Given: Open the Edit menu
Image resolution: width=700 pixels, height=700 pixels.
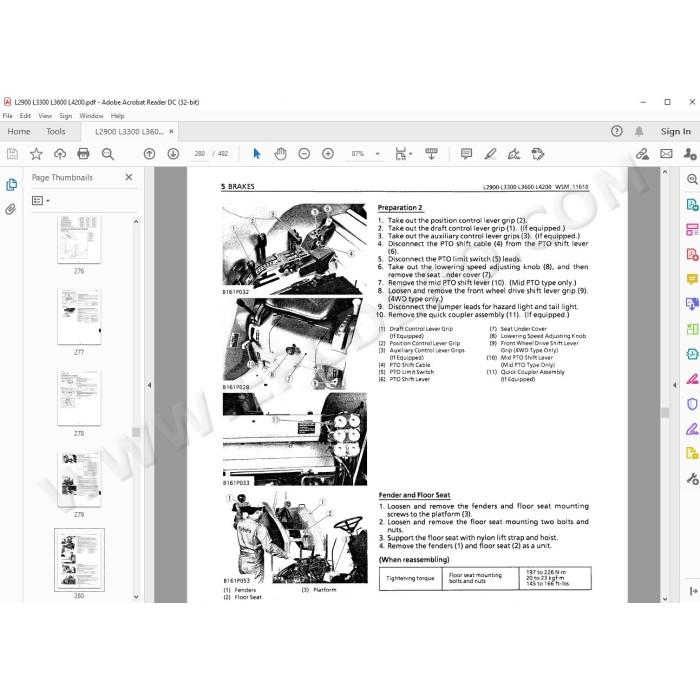Looking at the screenshot, I should click(25, 116).
